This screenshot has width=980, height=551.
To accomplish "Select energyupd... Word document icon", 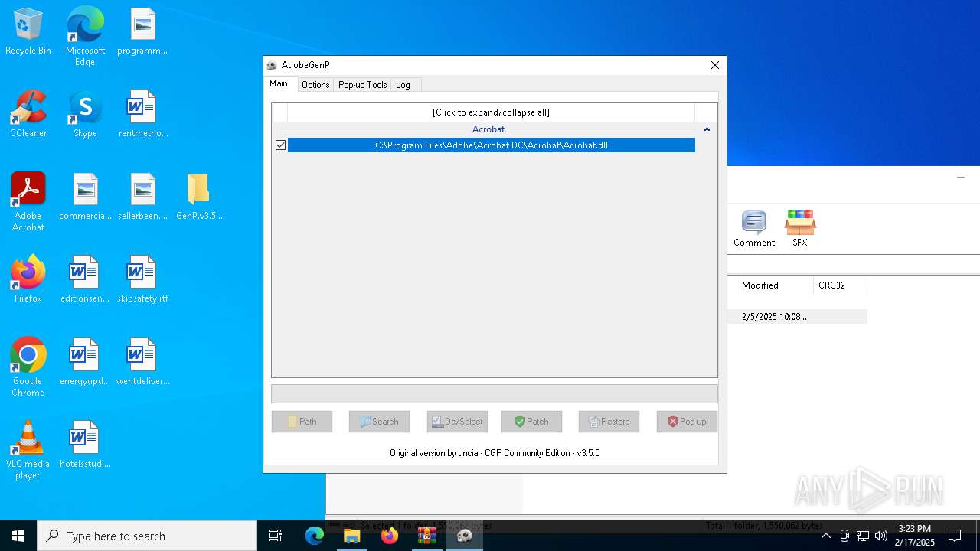I will pyautogui.click(x=85, y=363).
